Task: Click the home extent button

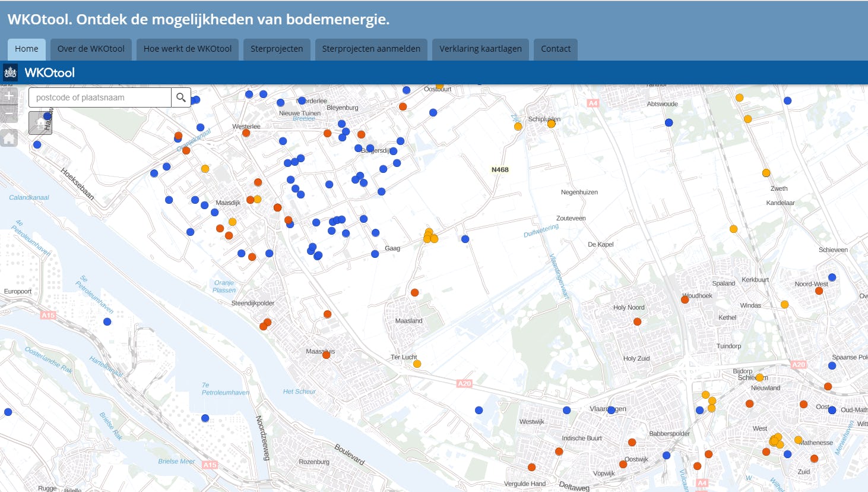Action: point(9,138)
